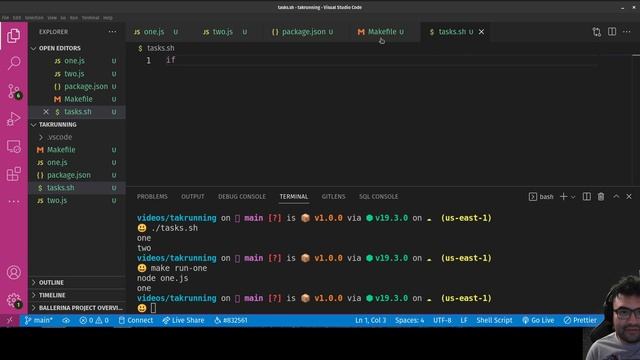Viewport: 640px width, 360px height.
Task: Click the open changes compare icon in editor toolbar
Action: [x=596, y=32]
